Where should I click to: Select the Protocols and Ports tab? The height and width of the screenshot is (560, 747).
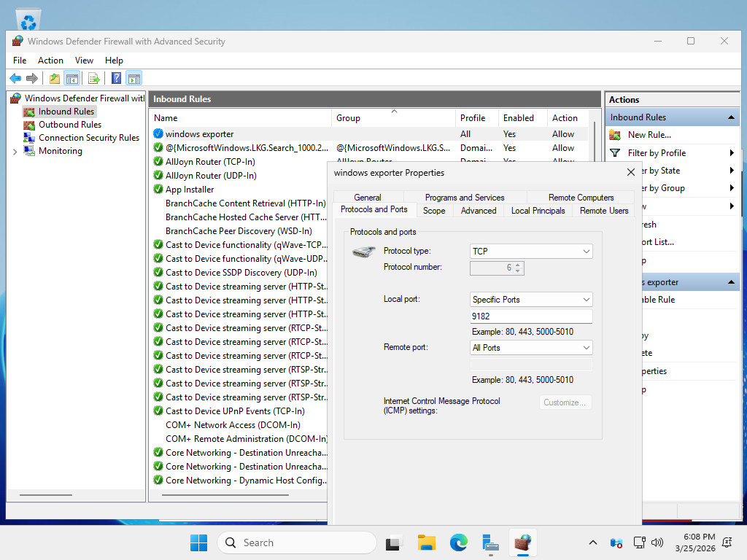(374, 209)
